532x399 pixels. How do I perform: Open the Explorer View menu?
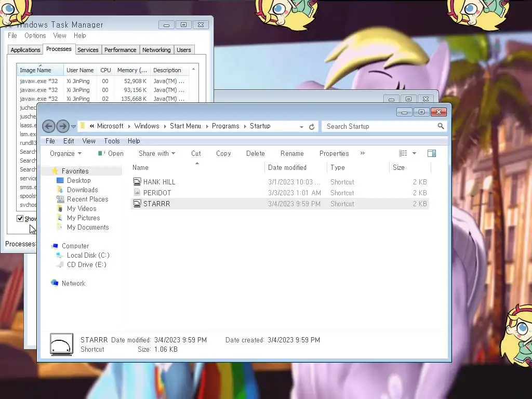click(x=89, y=141)
